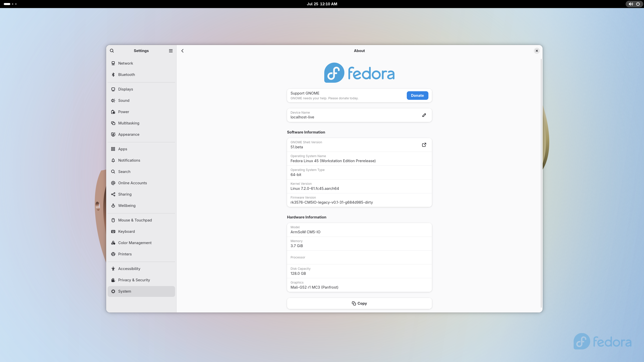644x362 pixels.
Task: Click the Mouse & Touchpad icon
Action: 113,220
